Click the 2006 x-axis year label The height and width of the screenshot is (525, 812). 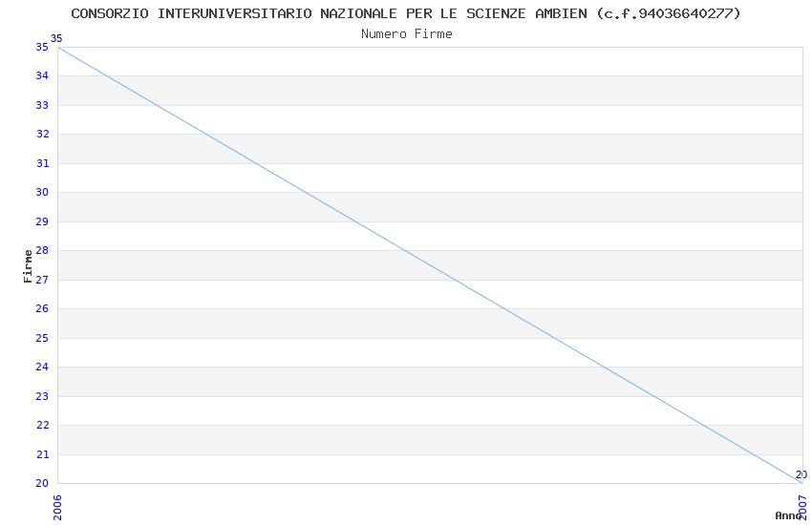click(57, 508)
